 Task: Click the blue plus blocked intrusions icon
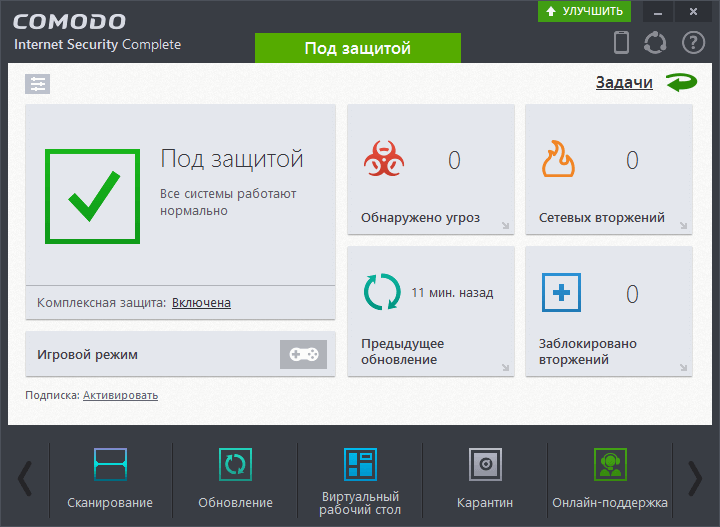coord(561,292)
